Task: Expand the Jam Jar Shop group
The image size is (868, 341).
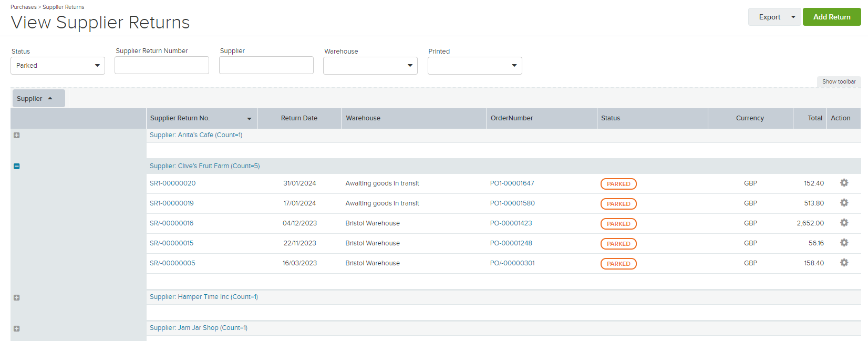Action: point(17,329)
